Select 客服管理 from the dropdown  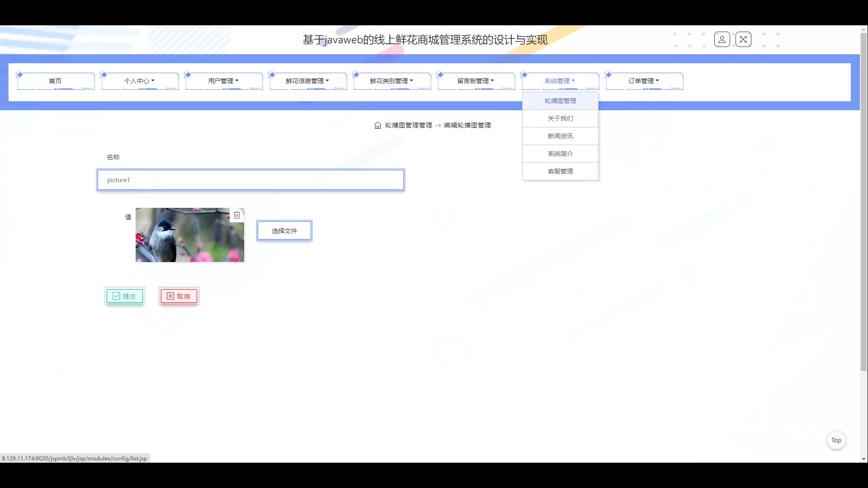point(560,171)
